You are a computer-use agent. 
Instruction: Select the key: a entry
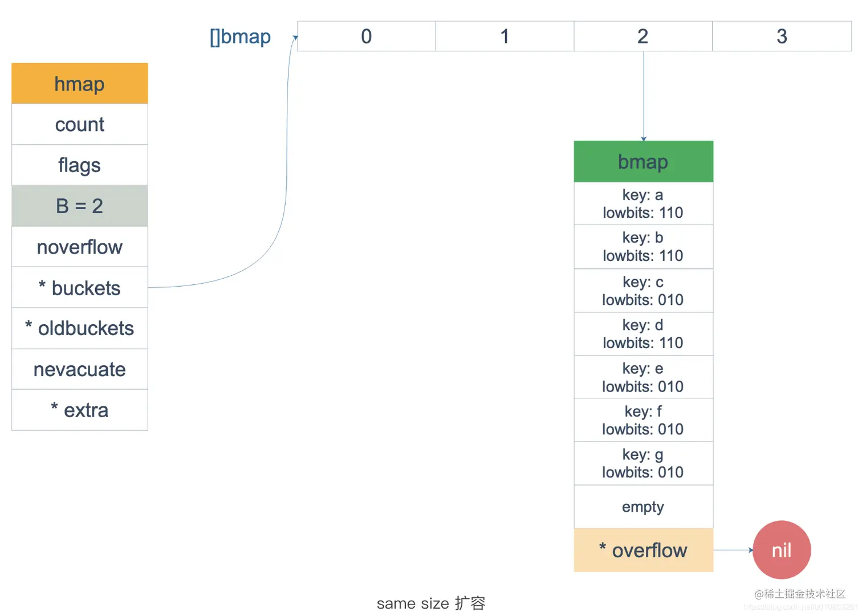(x=643, y=203)
